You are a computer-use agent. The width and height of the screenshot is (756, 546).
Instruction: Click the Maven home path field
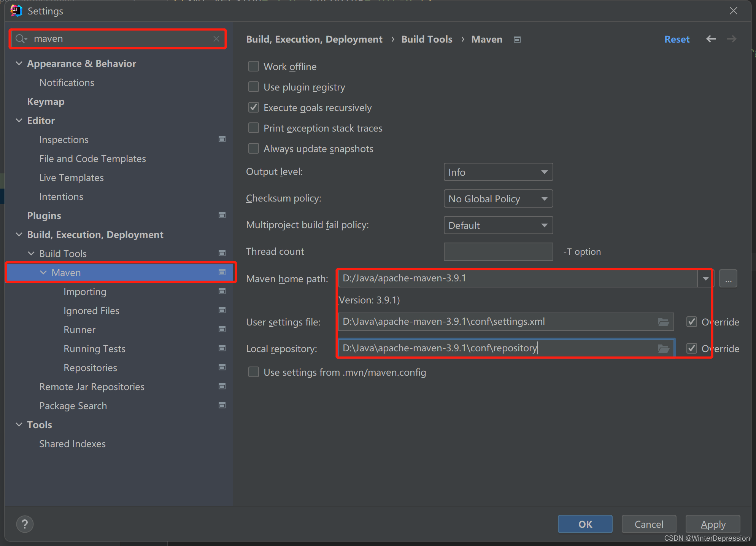click(x=518, y=278)
